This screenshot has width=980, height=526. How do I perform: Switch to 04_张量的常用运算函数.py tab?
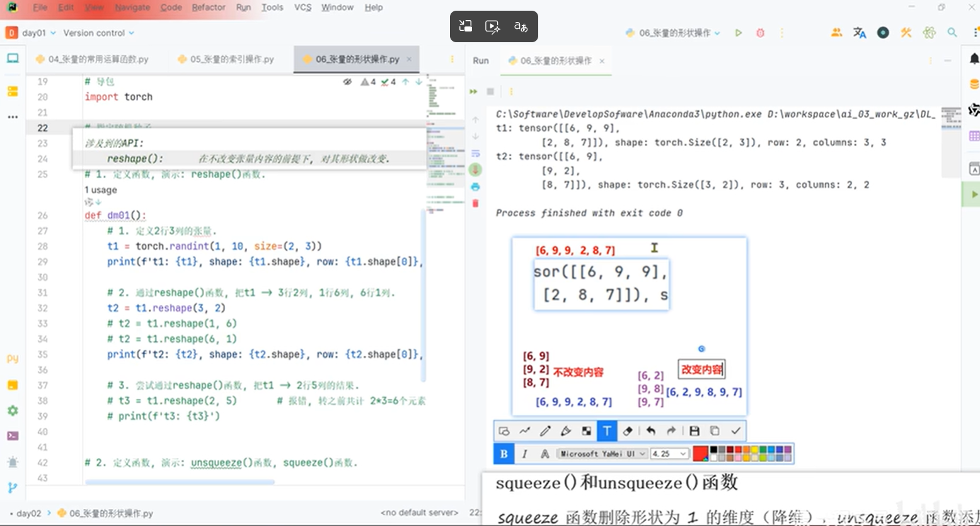[93, 59]
